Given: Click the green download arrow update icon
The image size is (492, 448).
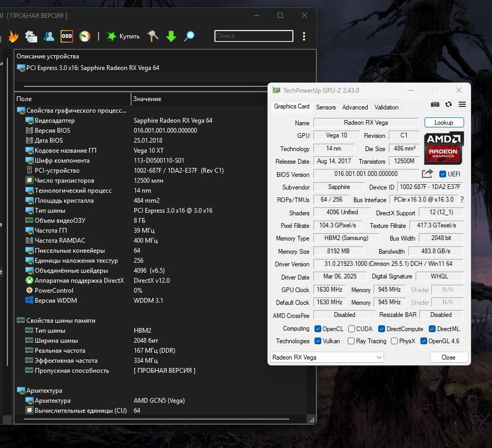Looking at the screenshot, I should (x=171, y=36).
